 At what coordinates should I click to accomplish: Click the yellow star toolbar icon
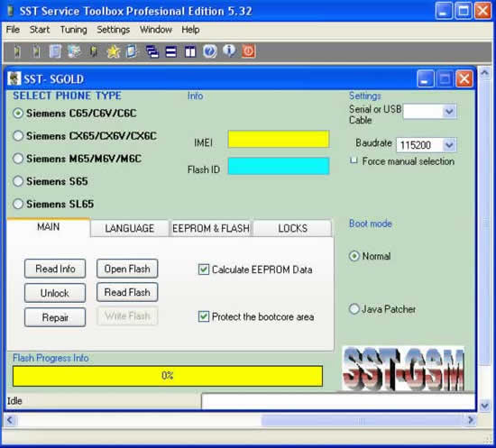[x=113, y=51]
